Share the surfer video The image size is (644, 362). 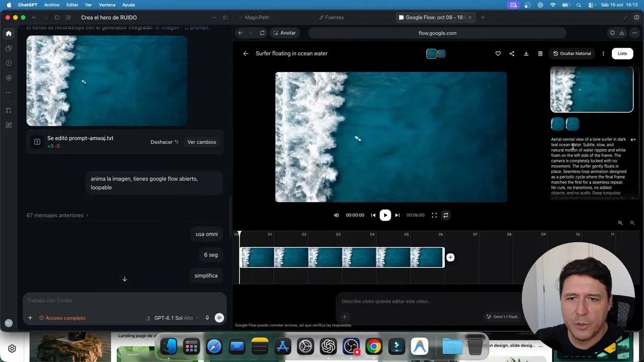(512, 54)
